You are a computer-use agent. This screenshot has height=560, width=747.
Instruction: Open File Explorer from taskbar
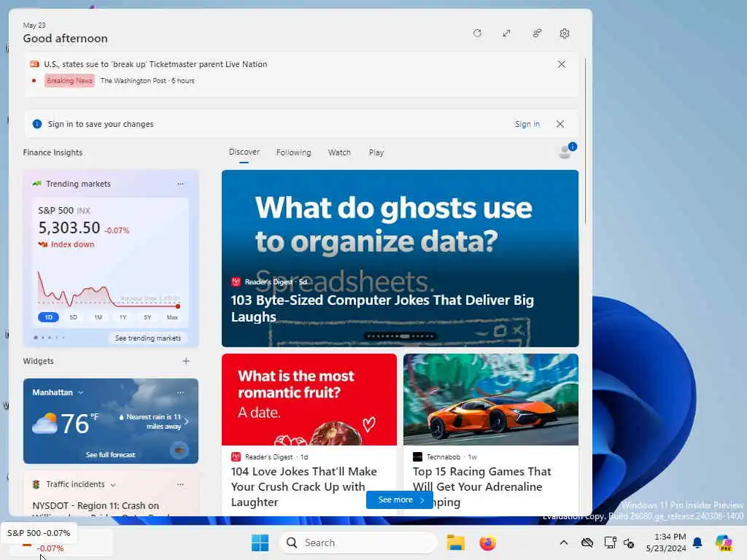[x=455, y=542]
